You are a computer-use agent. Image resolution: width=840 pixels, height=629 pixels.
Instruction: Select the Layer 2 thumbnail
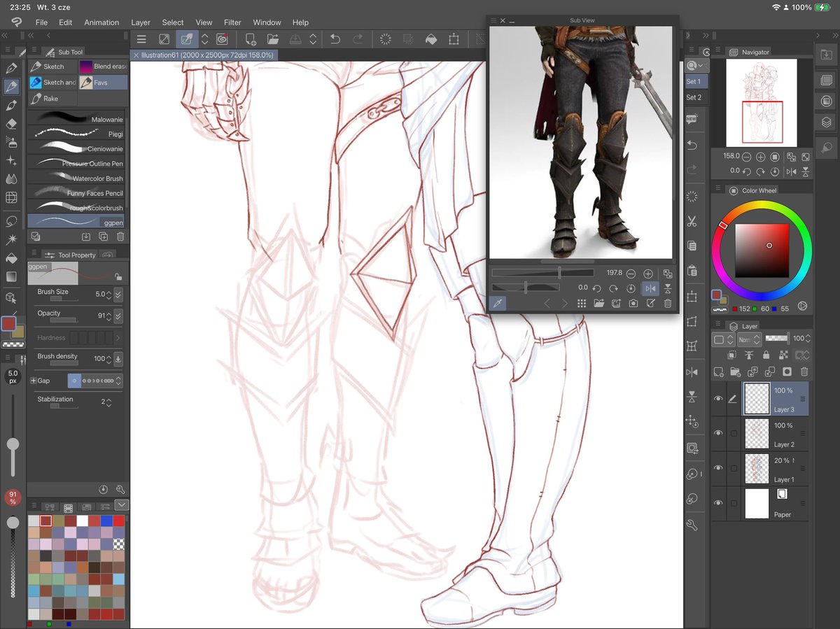click(757, 434)
